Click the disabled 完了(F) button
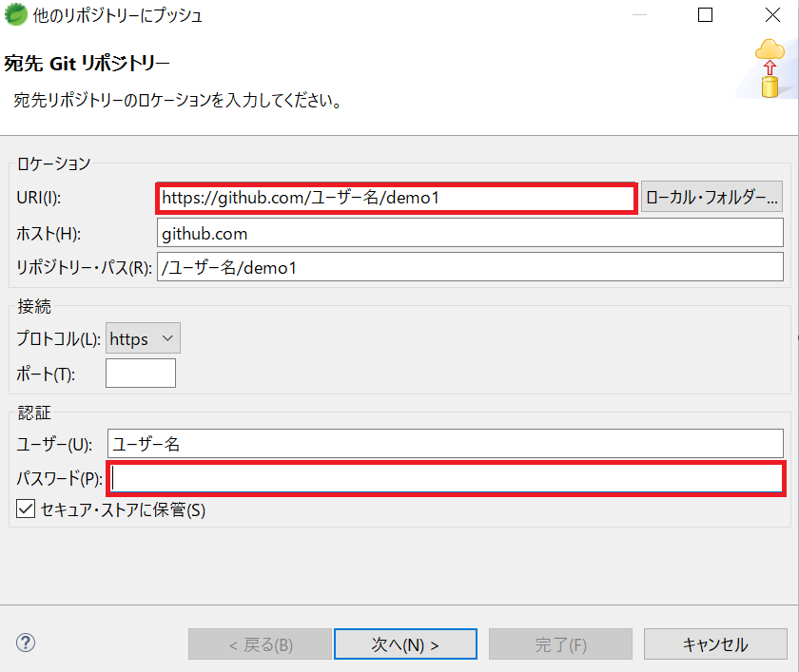The height and width of the screenshot is (672, 799). (x=560, y=643)
